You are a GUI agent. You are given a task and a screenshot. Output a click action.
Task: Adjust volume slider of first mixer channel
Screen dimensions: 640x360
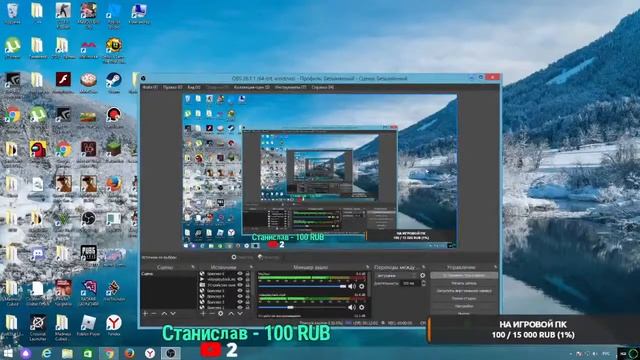click(x=302, y=287)
